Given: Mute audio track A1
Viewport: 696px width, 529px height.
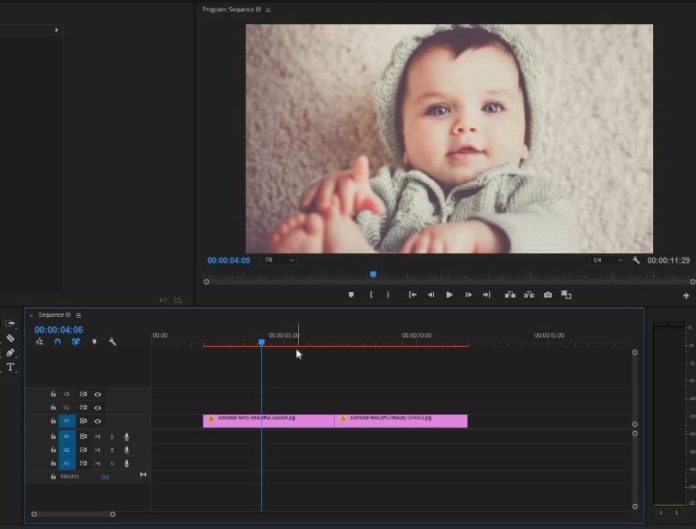Looking at the screenshot, I should coord(98,437).
